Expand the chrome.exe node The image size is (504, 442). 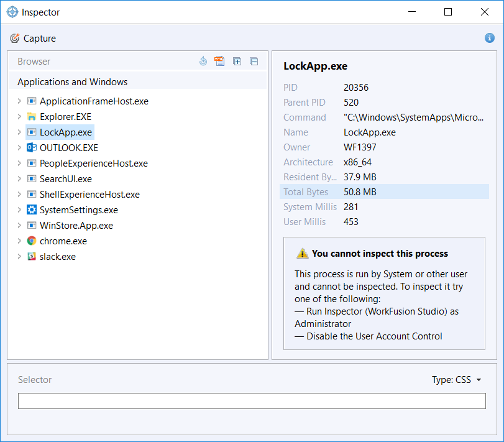tap(19, 241)
